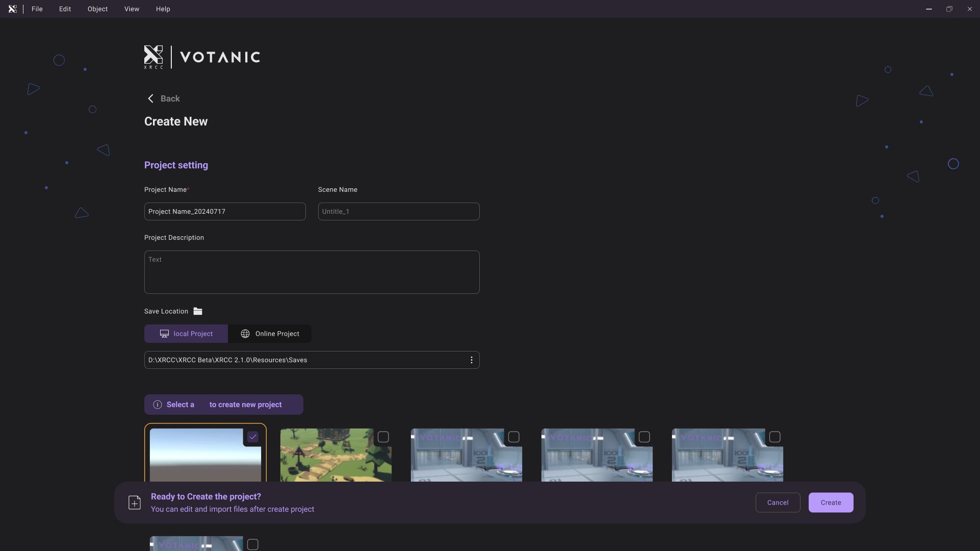This screenshot has width=980, height=551.
Task: Open the Save Location folder icon
Action: [x=198, y=311]
